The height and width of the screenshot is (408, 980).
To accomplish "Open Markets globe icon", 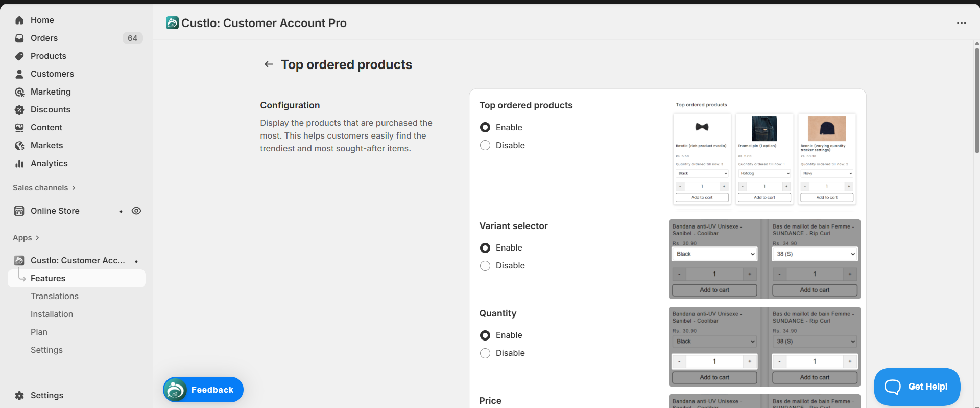I will tap(19, 146).
